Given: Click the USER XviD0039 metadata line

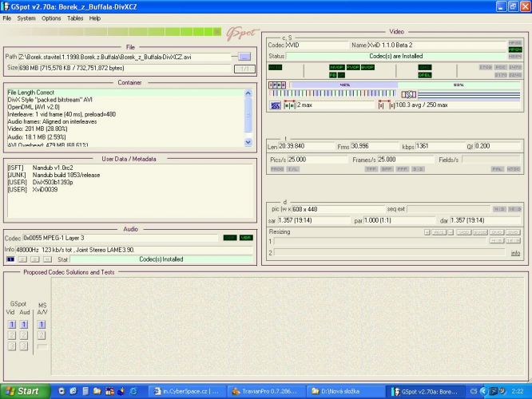Looking at the screenshot, I should (x=33, y=189).
